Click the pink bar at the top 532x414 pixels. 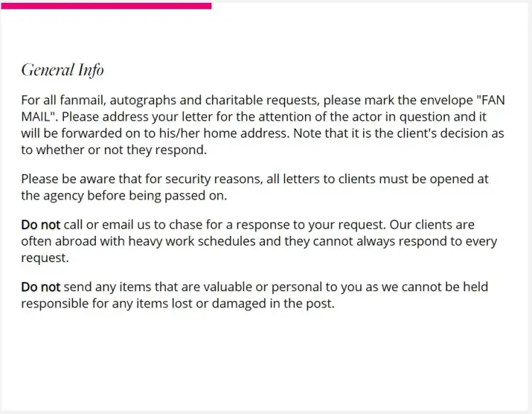[106, 6]
